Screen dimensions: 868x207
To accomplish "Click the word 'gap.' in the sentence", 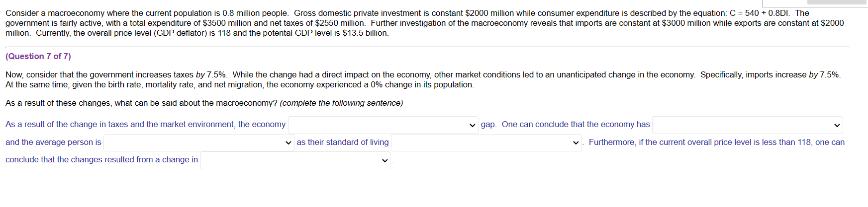I will [488, 125].
